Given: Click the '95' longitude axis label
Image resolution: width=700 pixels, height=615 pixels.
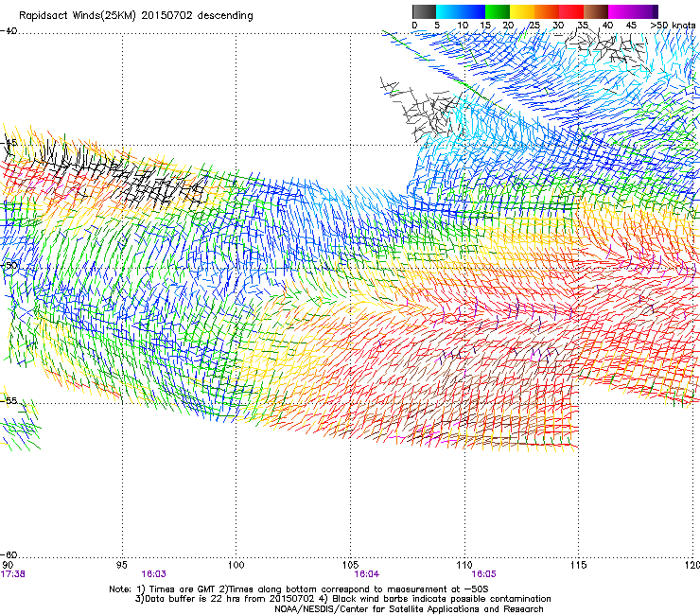Looking at the screenshot, I should (121, 565).
